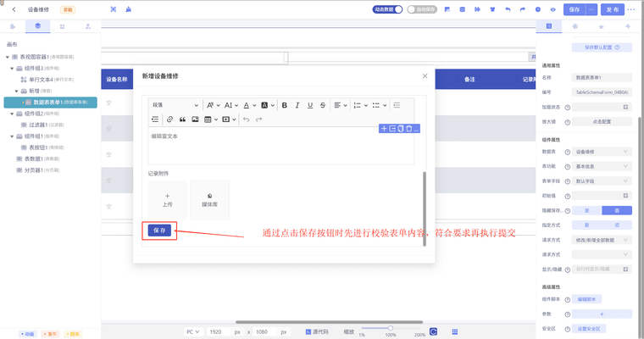Click the trash icon on component mini-toolbar
The width and height of the screenshot is (644, 339).
coord(408,129)
